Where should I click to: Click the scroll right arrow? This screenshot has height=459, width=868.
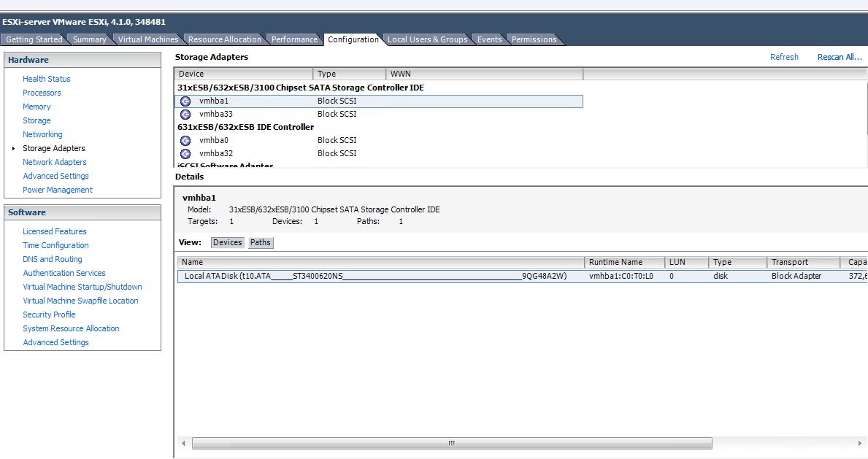point(859,444)
